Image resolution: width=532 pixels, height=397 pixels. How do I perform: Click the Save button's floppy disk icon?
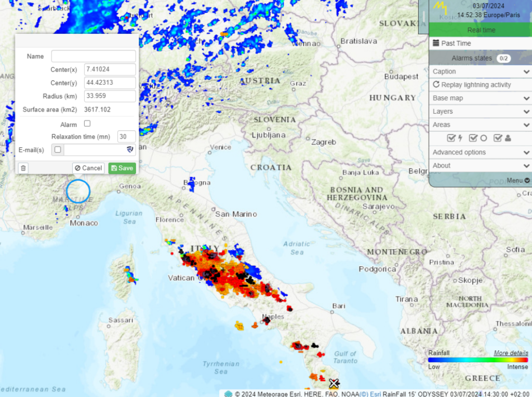click(113, 168)
